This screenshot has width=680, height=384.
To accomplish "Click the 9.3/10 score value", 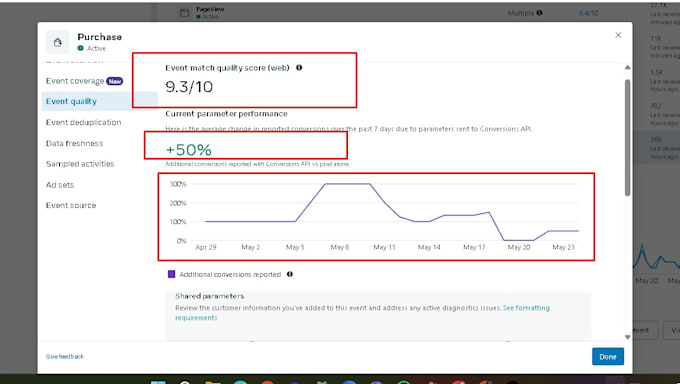I will pyautogui.click(x=189, y=87).
